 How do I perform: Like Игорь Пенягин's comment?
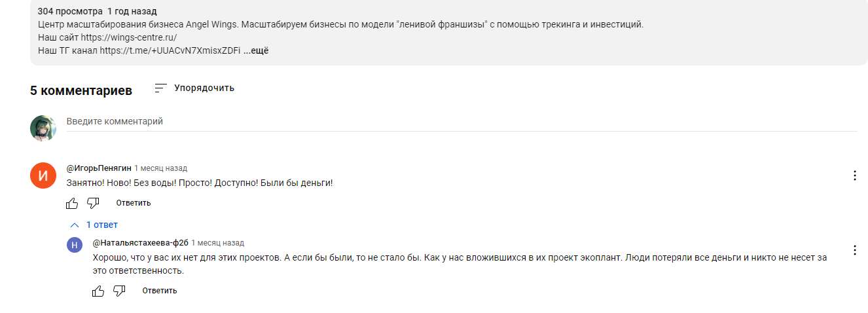click(72, 203)
